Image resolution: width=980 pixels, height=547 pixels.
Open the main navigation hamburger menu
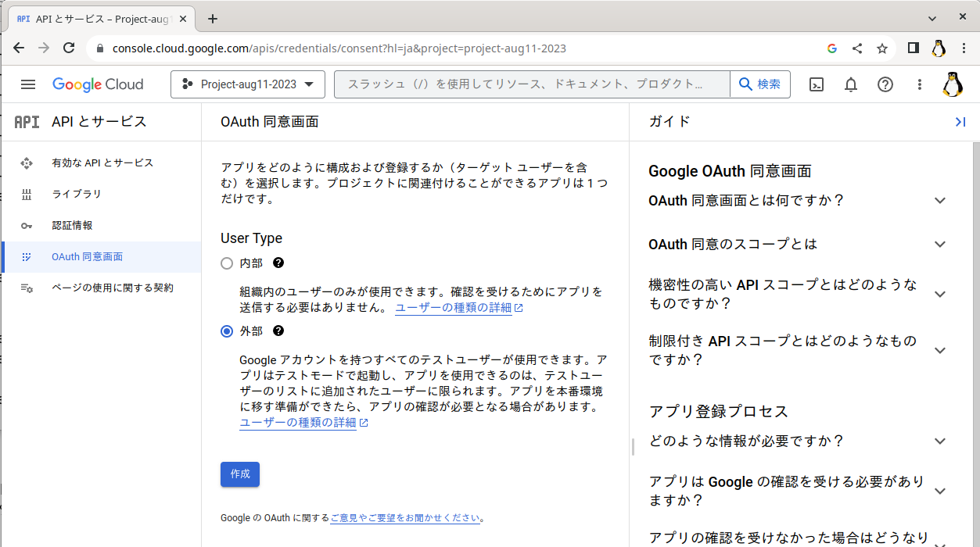point(28,84)
